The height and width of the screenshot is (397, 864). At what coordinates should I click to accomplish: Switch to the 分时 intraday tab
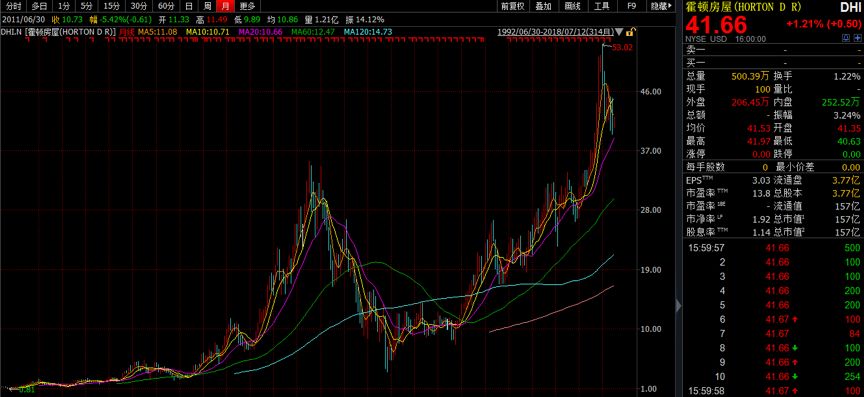pos(13,7)
